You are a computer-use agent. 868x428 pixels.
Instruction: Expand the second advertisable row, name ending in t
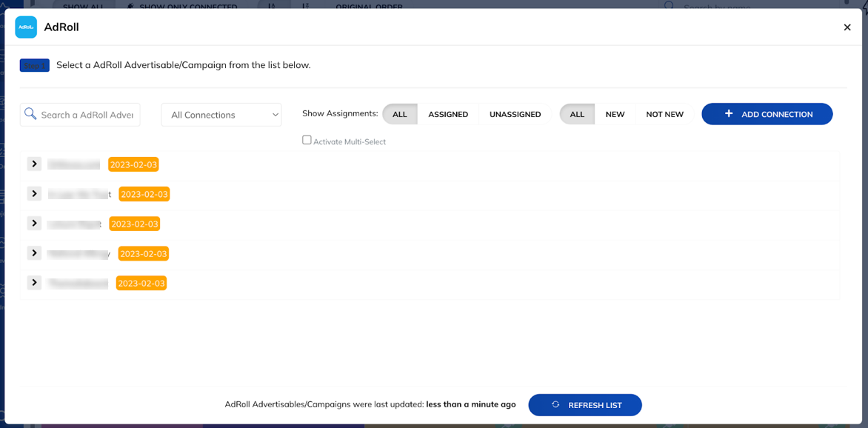click(34, 194)
